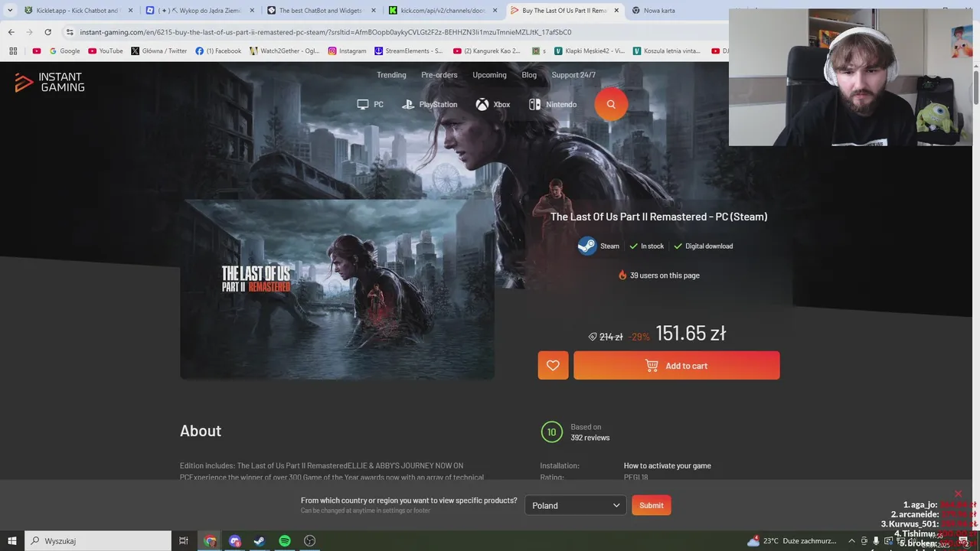Open the 392 reviews link

(x=590, y=438)
